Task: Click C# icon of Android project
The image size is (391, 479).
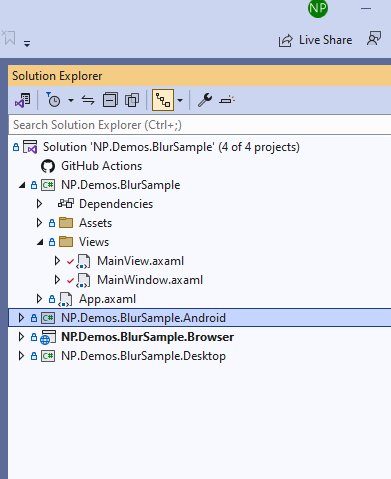Action: 48,318
